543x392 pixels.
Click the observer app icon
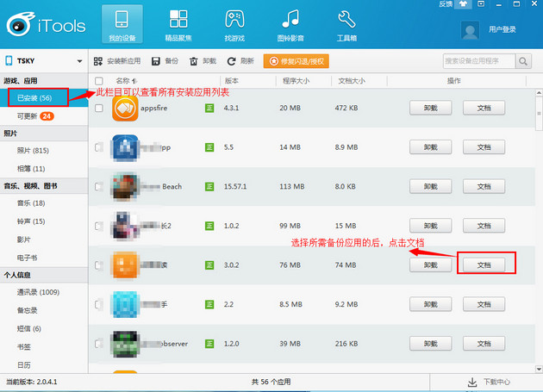(x=125, y=344)
